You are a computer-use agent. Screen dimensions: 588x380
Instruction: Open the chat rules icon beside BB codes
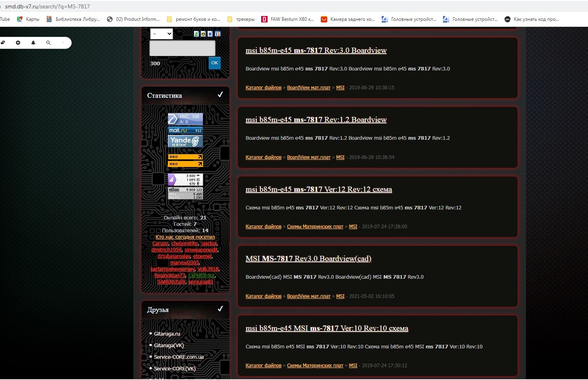[x=217, y=34]
